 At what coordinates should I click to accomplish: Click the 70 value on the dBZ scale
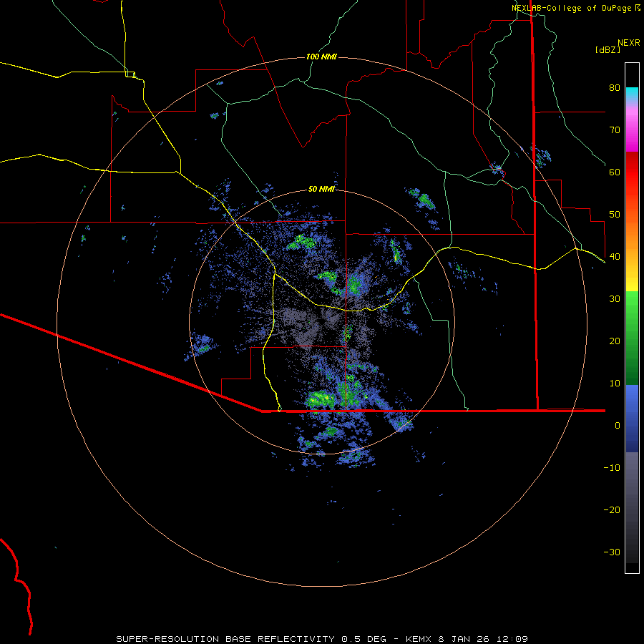(x=615, y=130)
